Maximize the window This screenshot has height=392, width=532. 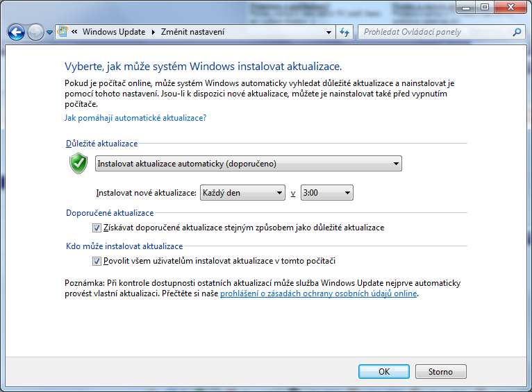click(x=485, y=7)
